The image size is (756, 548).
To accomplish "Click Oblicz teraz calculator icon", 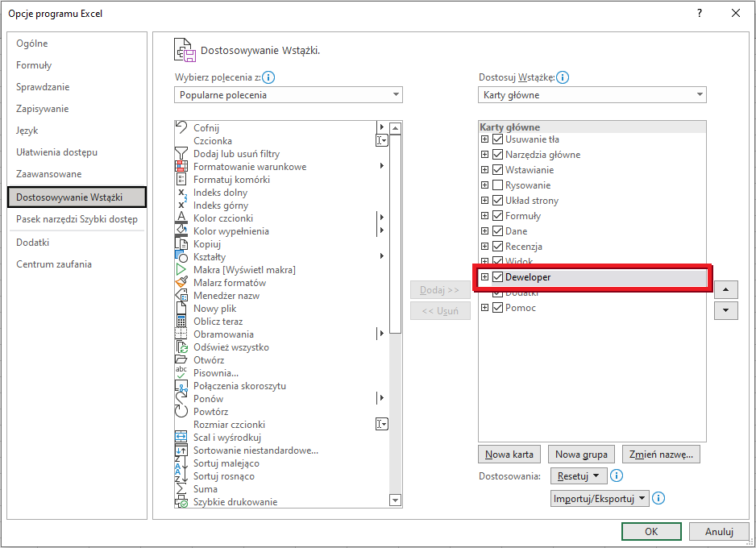I will [181, 322].
